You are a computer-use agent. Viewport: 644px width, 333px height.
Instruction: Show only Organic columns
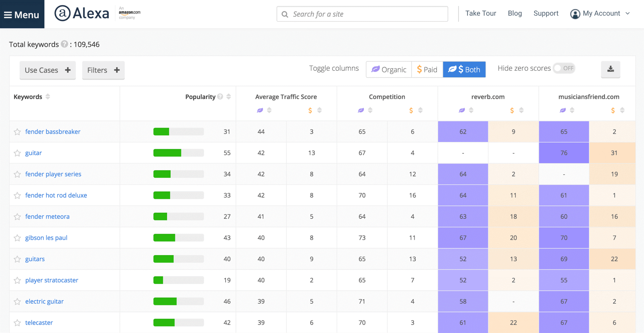(x=389, y=69)
